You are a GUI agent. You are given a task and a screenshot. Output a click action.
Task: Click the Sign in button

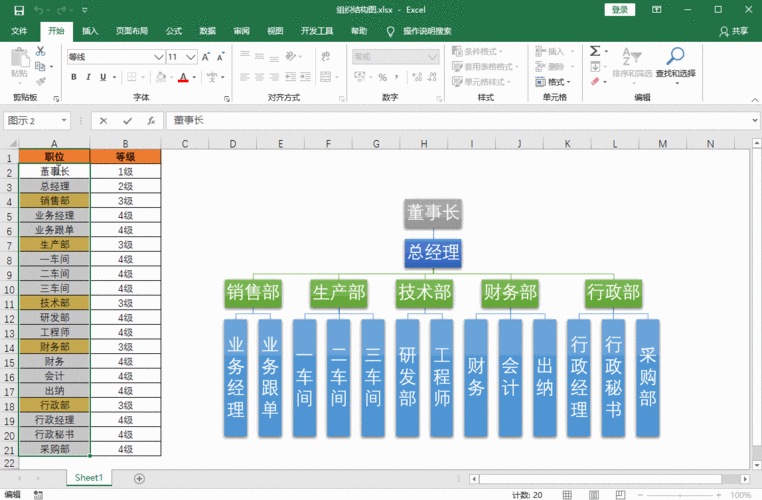(x=620, y=10)
